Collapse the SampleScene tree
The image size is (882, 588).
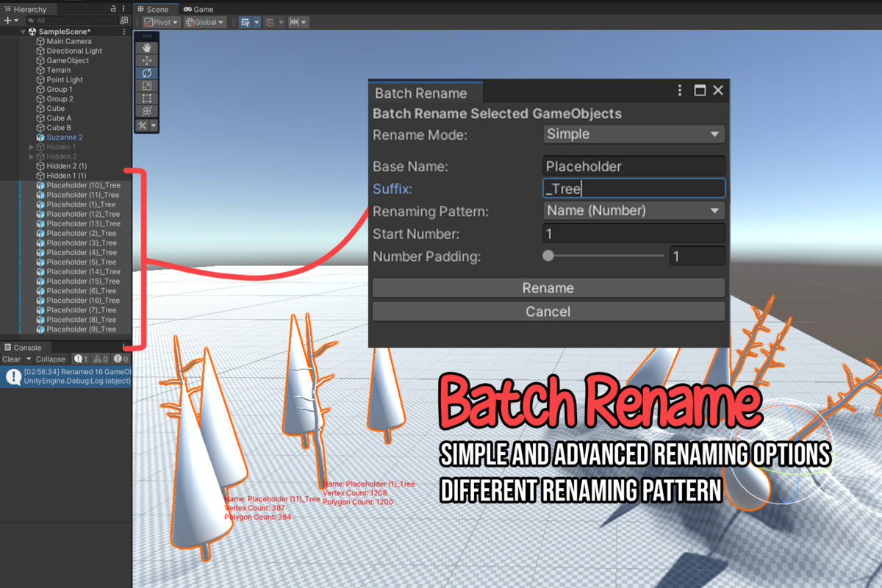(x=23, y=32)
